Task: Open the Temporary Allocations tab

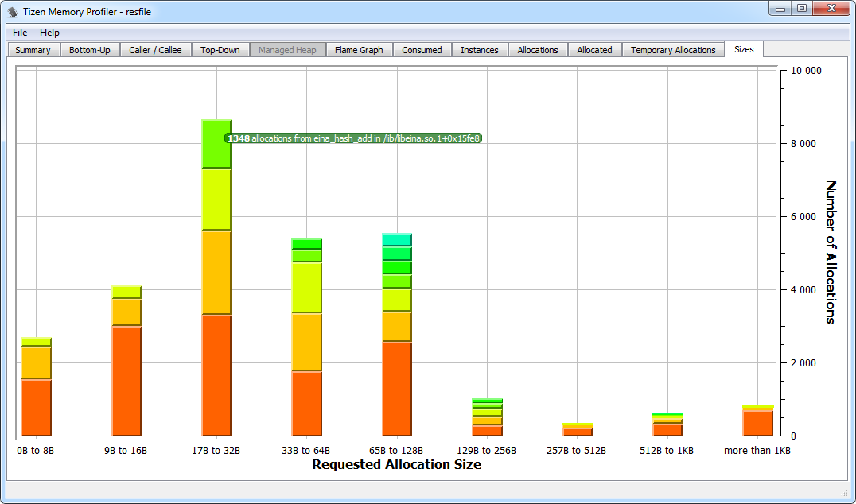Action: point(673,49)
